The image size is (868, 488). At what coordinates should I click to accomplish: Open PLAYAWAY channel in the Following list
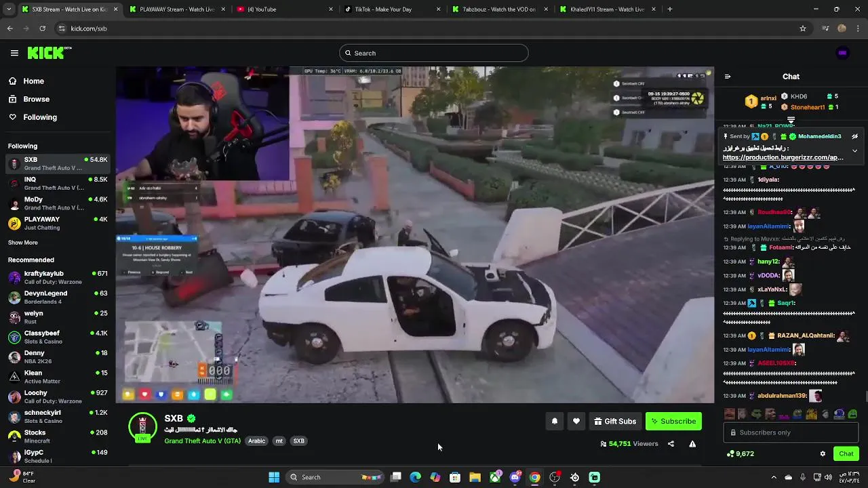coord(58,223)
